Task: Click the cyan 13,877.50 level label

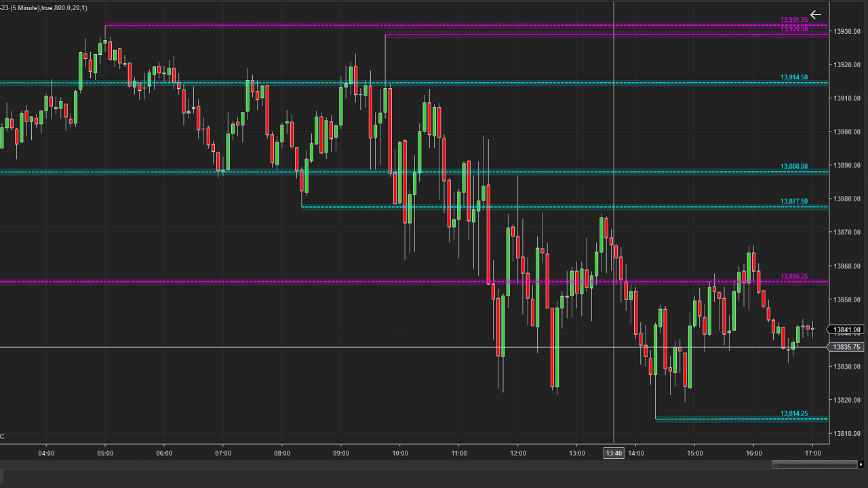Action: [x=794, y=202]
